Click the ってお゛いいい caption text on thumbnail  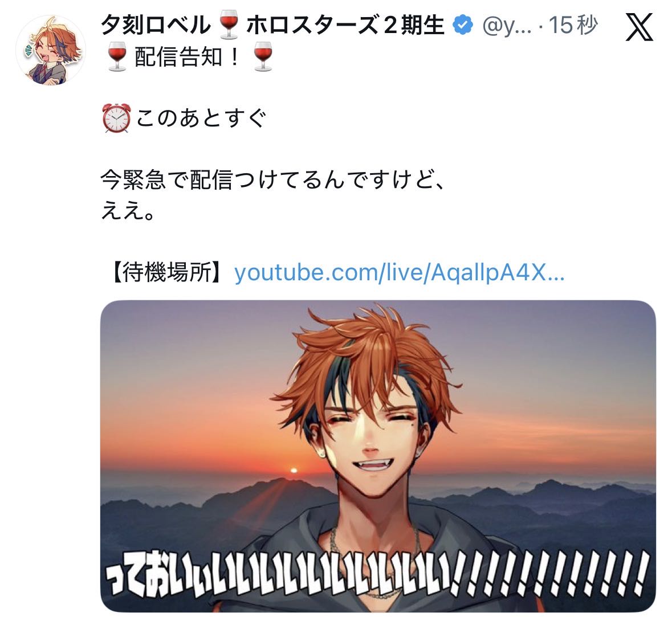pos(376,573)
